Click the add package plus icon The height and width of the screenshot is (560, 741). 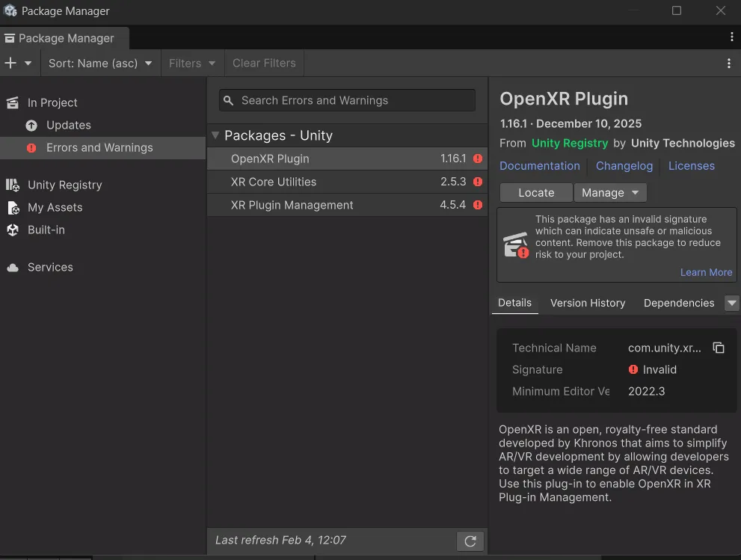click(x=10, y=63)
